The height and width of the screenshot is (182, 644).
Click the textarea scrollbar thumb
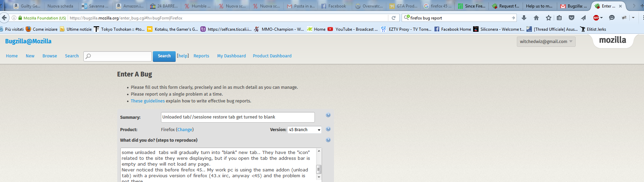(x=319, y=169)
